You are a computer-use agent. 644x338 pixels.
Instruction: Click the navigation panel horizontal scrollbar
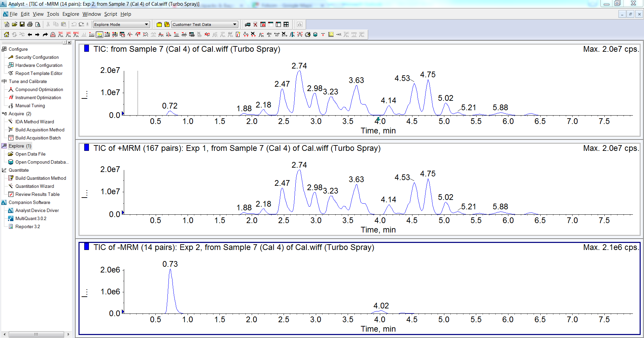[36, 334]
